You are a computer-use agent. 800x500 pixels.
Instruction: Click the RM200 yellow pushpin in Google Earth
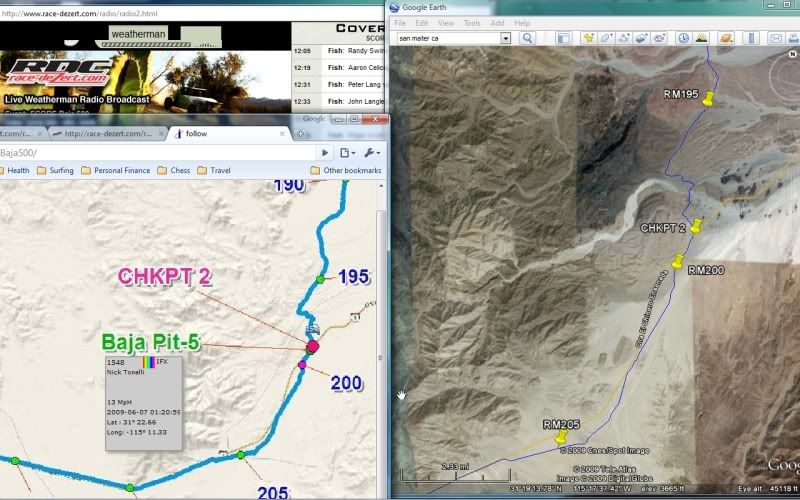tap(678, 261)
